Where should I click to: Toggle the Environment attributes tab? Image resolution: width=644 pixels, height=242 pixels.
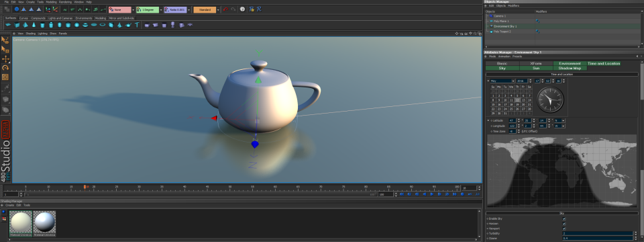pyautogui.click(x=570, y=63)
